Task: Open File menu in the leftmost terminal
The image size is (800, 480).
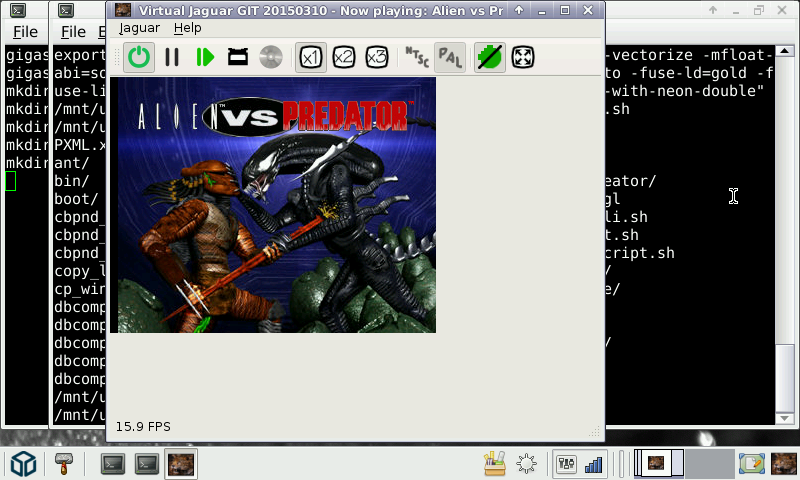Action: (25, 32)
